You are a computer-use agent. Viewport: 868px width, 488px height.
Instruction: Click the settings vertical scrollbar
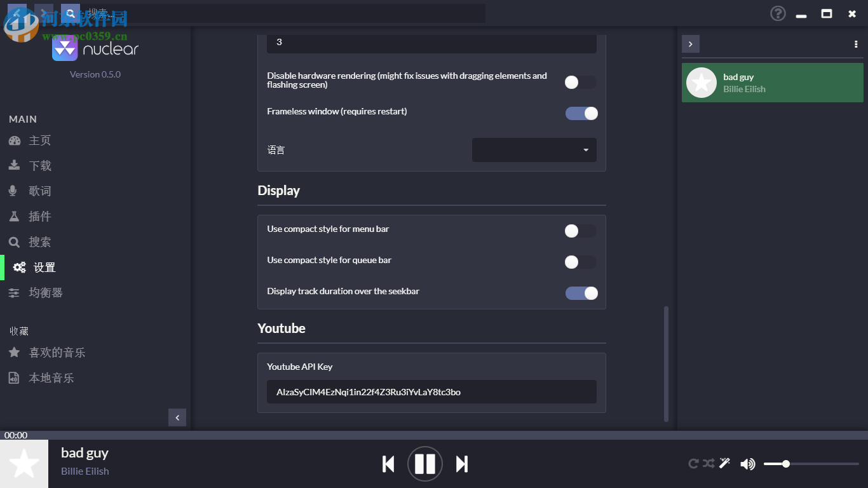(666, 364)
